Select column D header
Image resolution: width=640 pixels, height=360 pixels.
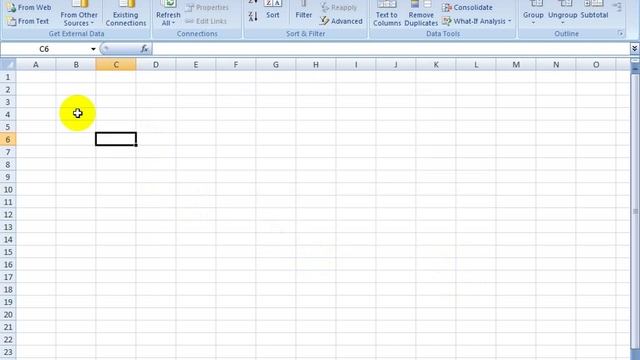[156, 64]
